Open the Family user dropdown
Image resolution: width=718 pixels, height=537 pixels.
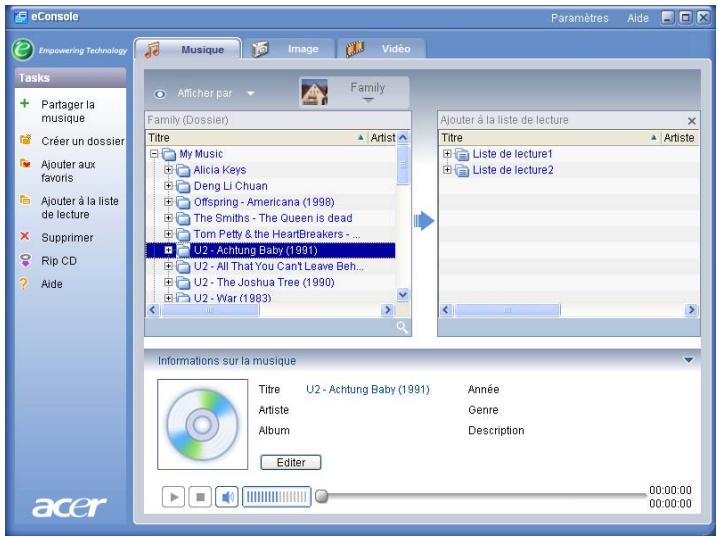pyautogui.click(x=368, y=100)
